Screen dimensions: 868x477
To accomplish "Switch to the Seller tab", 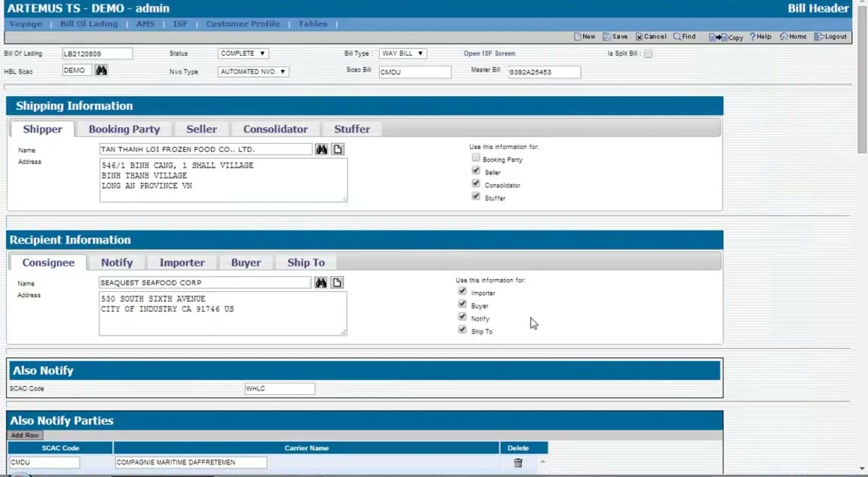I will 202,129.
